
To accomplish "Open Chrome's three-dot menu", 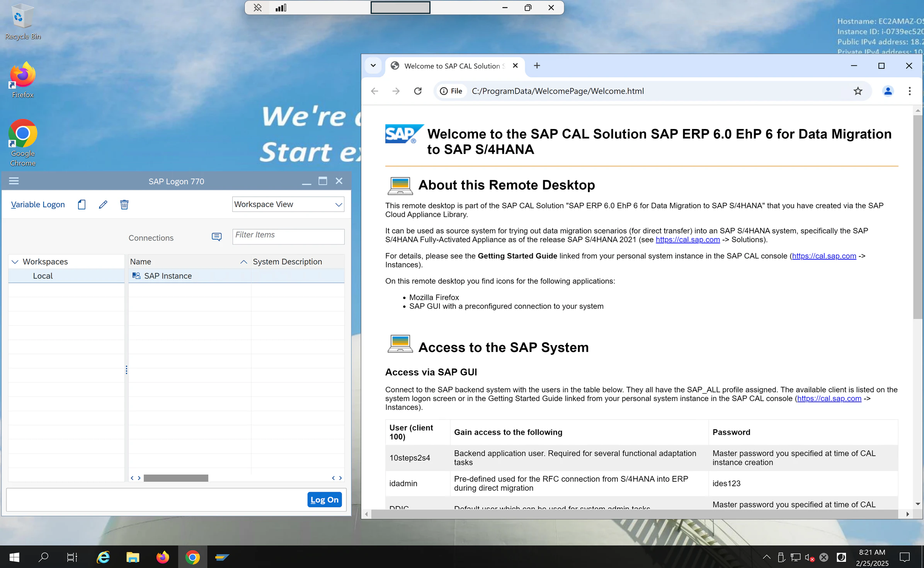I will pyautogui.click(x=909, y=91).
